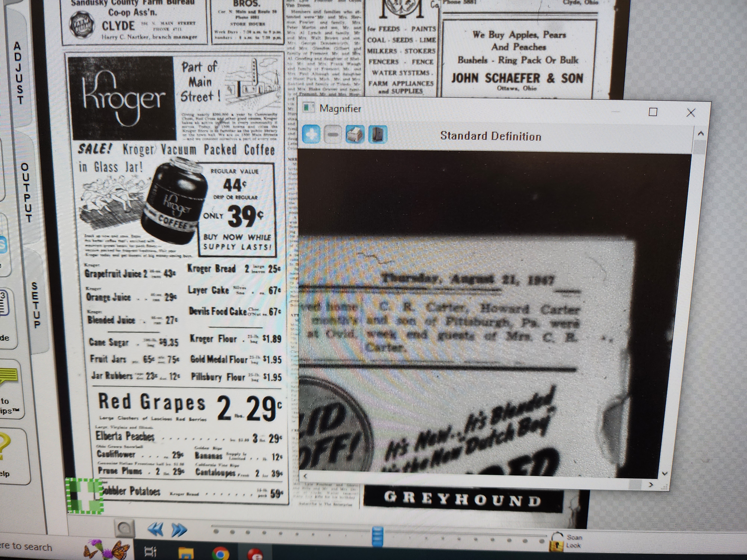Click the Magnifier vertical scrollbar down arrow
747x560 pixels.
664,474
